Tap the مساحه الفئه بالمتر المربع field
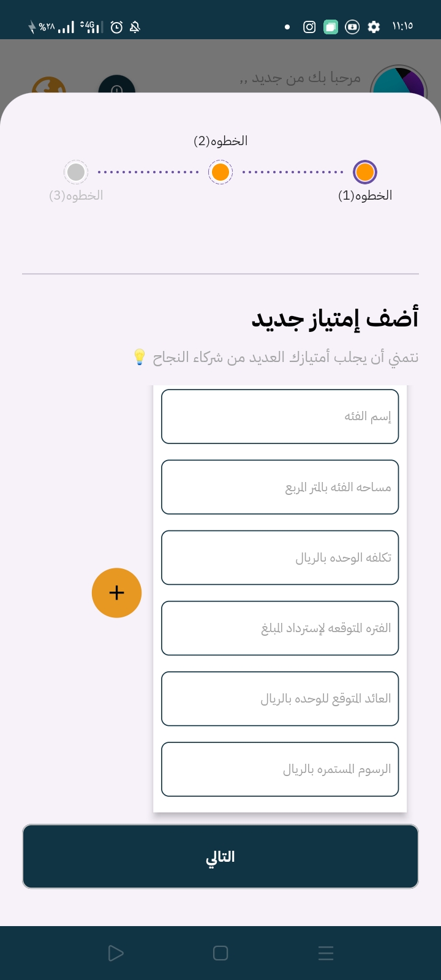This screenshot has width=441, height=980. tap(280, 487)
